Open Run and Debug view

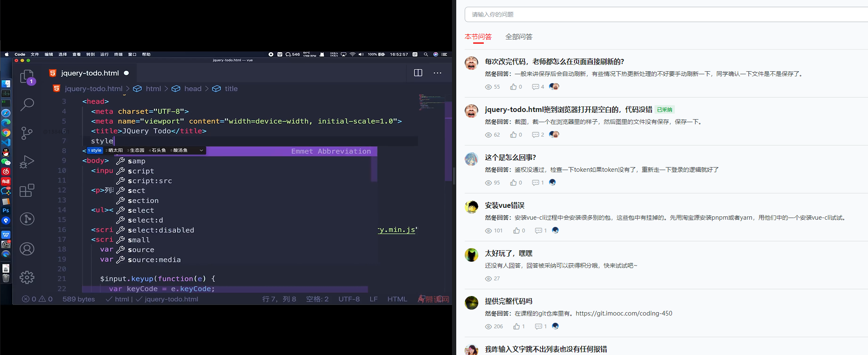pyautogui.click(x=27, y=162)
